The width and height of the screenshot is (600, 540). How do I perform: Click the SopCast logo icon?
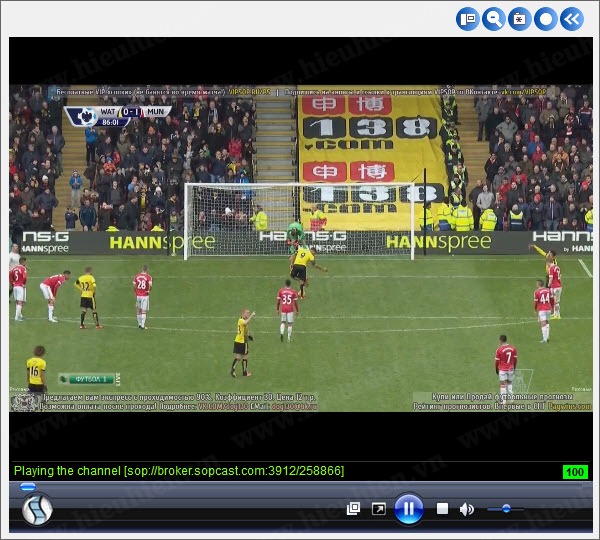[x=37, y=510]
